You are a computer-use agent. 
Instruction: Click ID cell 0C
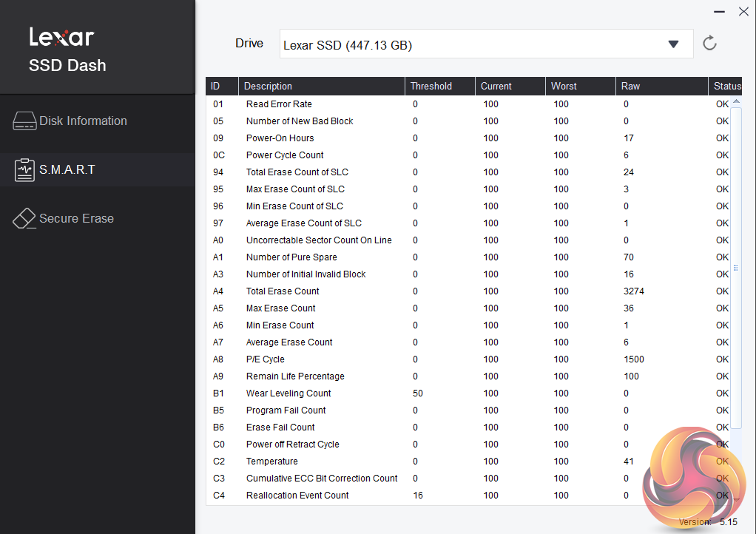tap(219, 155)
